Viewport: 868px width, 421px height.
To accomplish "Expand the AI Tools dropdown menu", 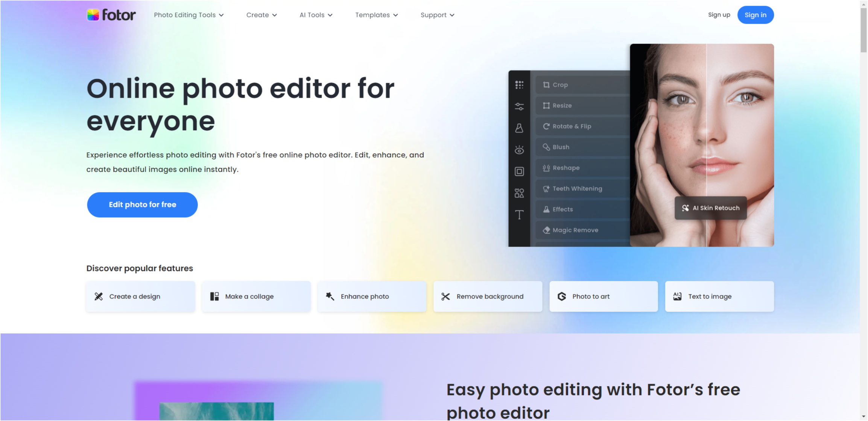I will (x=316, y=15).
